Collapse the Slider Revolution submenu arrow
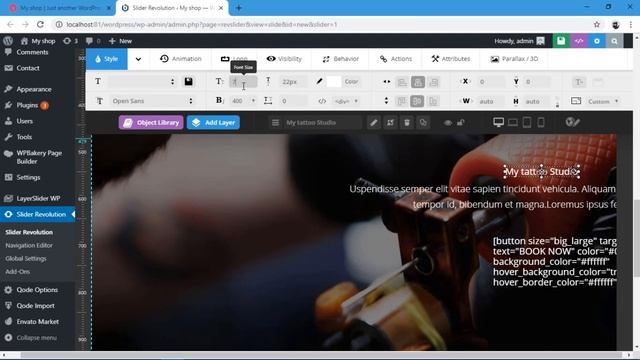The height and width of the screenshot is (360, 640). point(73,214)
